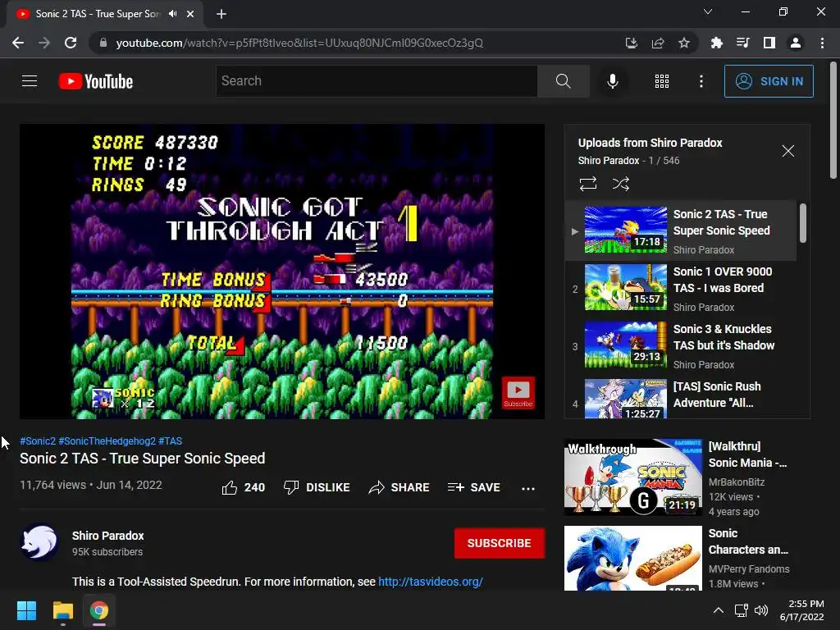The width and height of the screenshot is (840, 630).
Task: Open YouTube settings three-dot menu
Action: pos(701,81)
